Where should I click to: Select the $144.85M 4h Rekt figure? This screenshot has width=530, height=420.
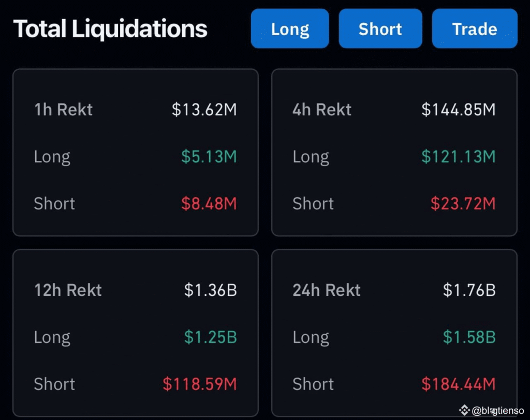pos(459,109)
